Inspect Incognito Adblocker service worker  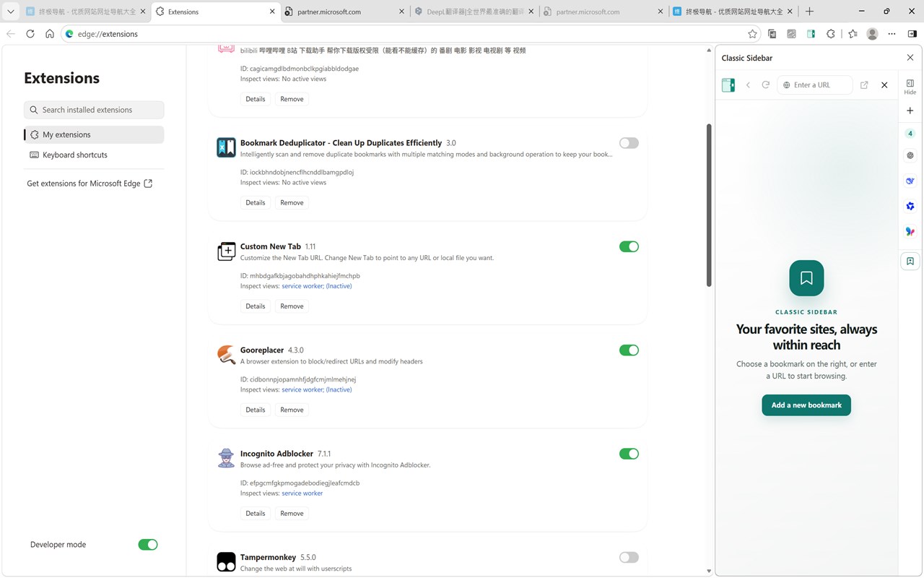302,493
